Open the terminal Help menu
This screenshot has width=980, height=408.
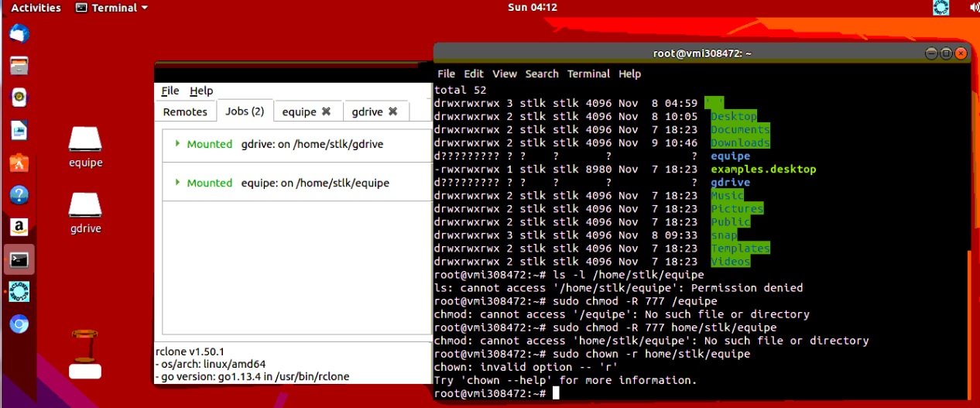pyautogui.click(x=630, y=74)
